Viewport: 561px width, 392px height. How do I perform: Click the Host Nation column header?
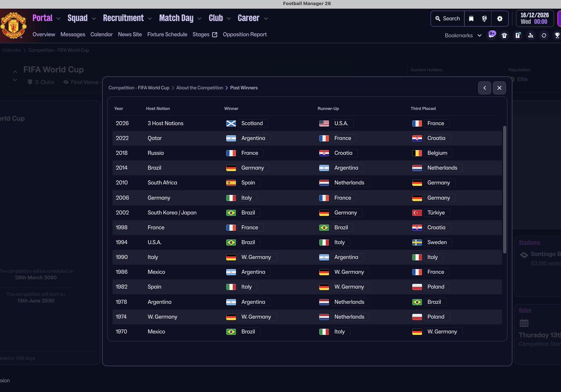158,108
